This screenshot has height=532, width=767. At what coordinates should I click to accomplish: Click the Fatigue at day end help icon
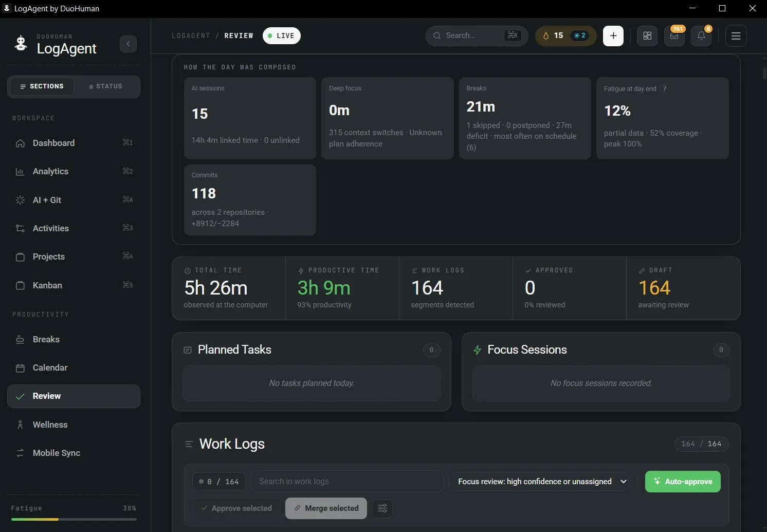tap(664, 88)
